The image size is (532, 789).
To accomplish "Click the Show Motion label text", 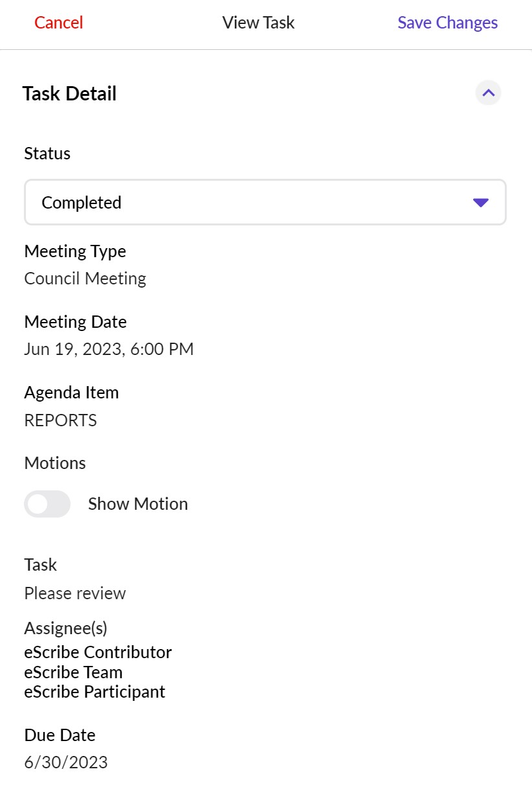I will point(138,504).
